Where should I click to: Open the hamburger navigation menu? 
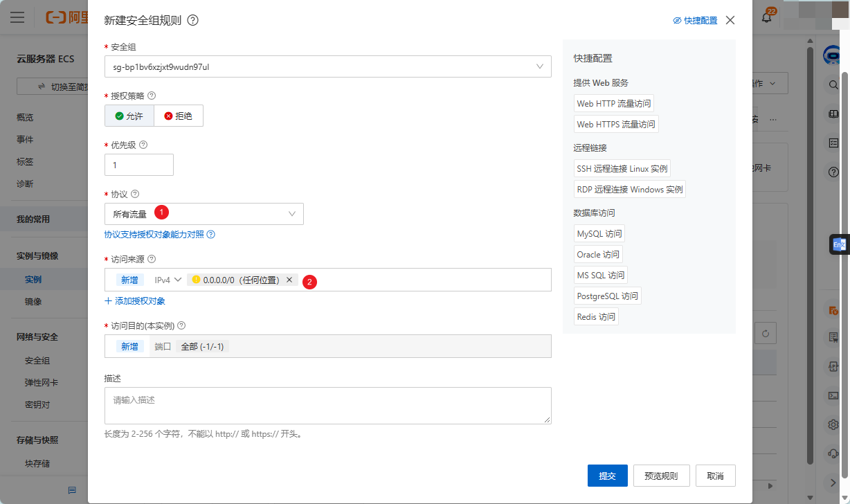[17, 17]
